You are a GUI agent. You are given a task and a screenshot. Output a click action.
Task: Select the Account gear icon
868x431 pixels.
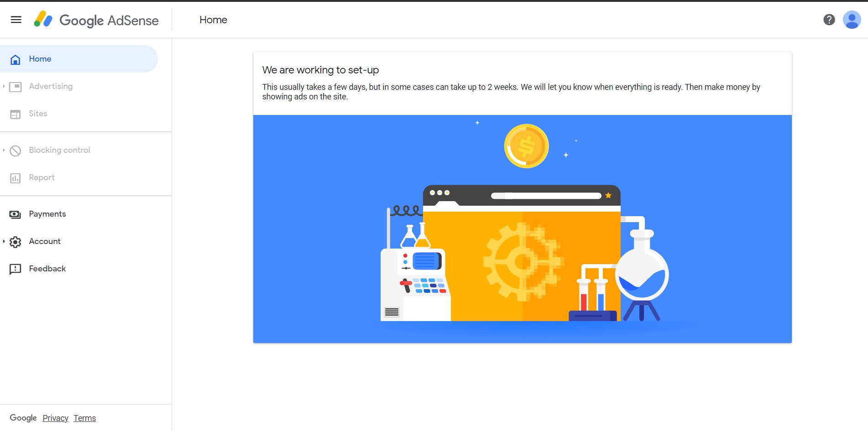15,242
